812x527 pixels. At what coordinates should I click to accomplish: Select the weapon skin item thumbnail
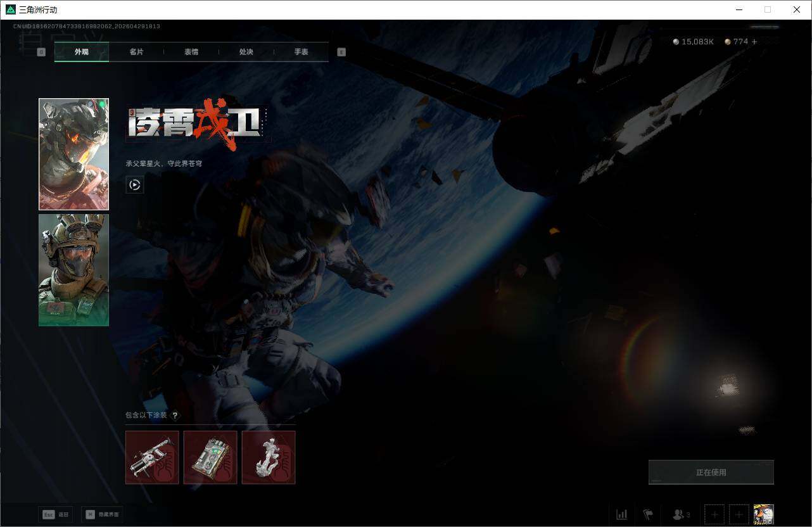point(152,457)
